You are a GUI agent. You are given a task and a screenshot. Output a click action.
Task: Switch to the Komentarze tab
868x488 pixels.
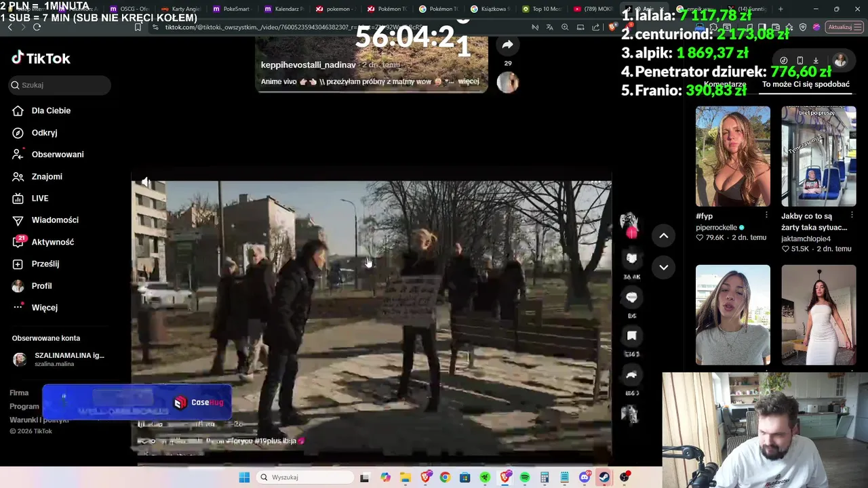click(725, 85)
